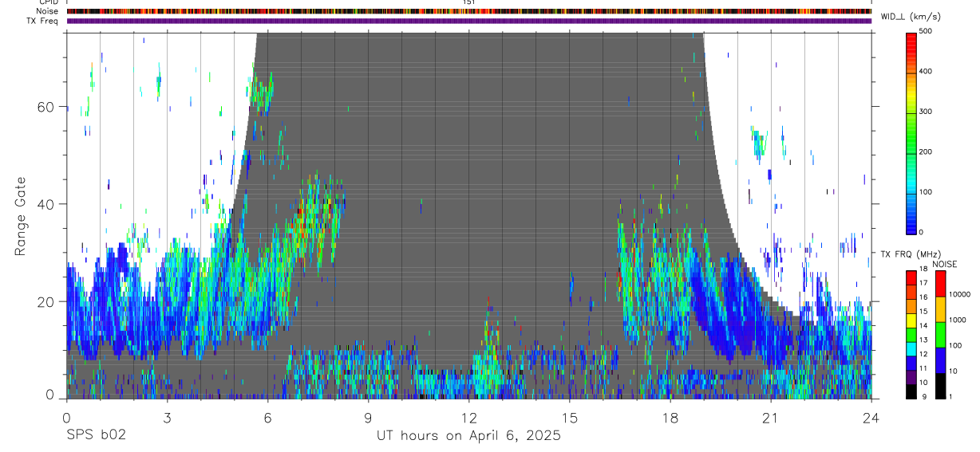
Task: Click the purple TX Freq strip above plot
Action: pyautogui.click(x=468, y=21)
